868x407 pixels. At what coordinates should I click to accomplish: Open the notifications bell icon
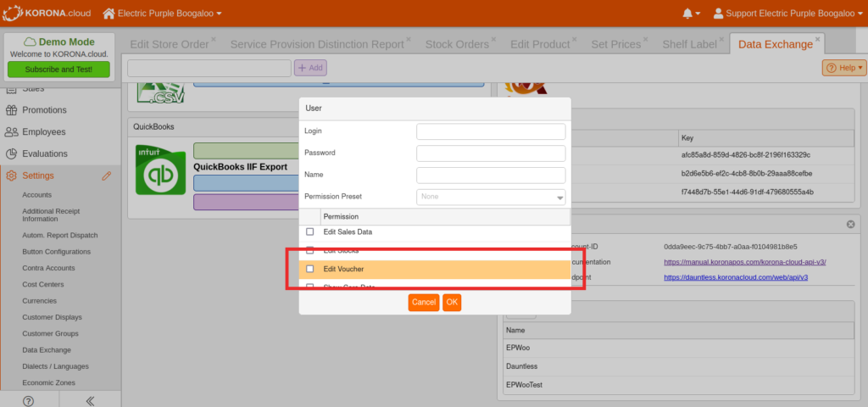[687, 13]
